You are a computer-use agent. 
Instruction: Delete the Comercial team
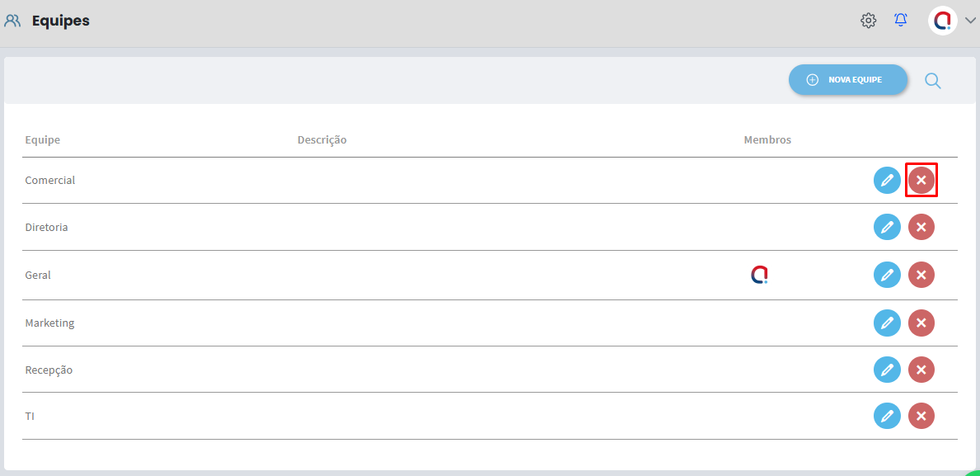pyautogui.click(x=921, y=180)
